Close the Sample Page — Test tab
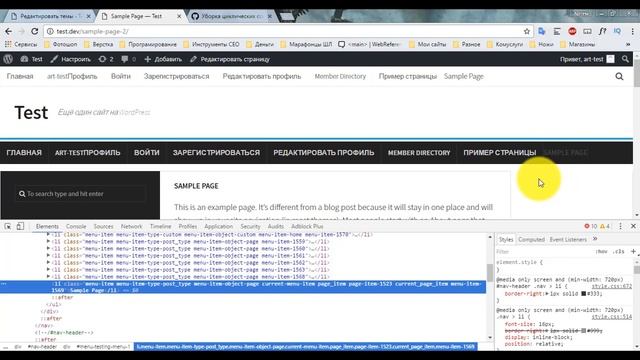Image resolution: width=640 pixels, height=360 pixels. click(x=179, y=16)
